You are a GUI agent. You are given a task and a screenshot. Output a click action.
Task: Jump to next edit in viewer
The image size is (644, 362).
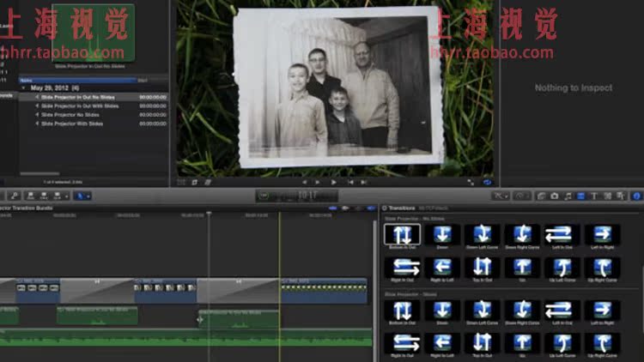(x=364, y=182)
